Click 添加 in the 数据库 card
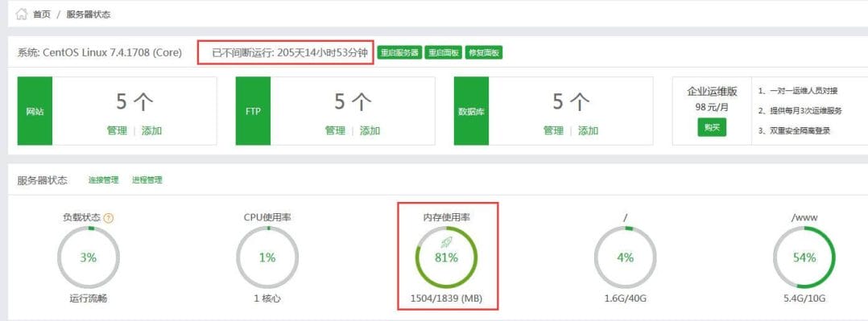The height and width of the screenshot is (321, 868). tap(588, 131)
